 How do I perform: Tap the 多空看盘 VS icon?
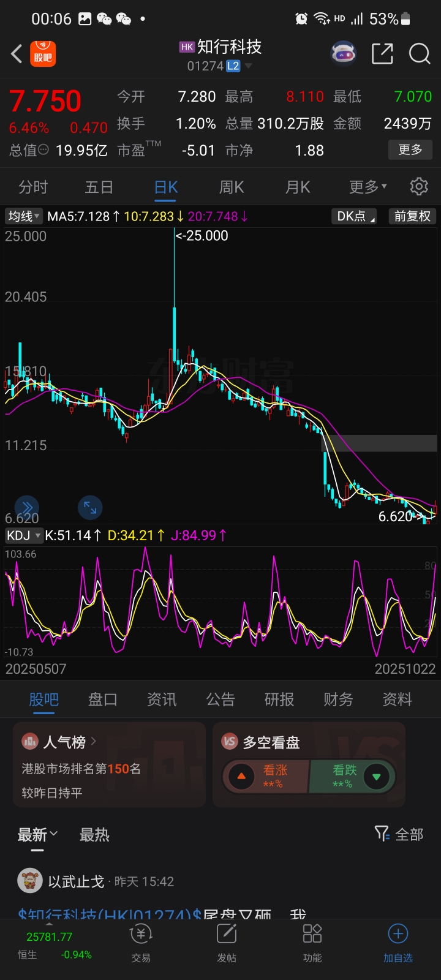click(x=229, y=742)
